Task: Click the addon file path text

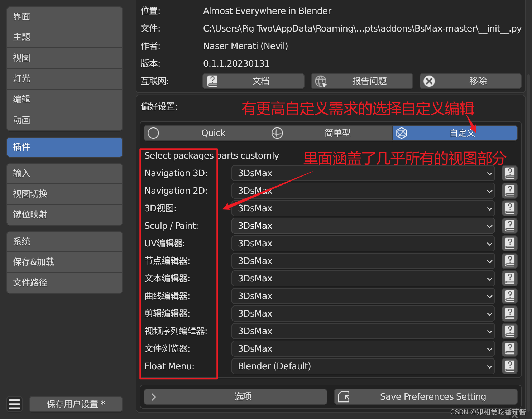Action: point(362,28)
